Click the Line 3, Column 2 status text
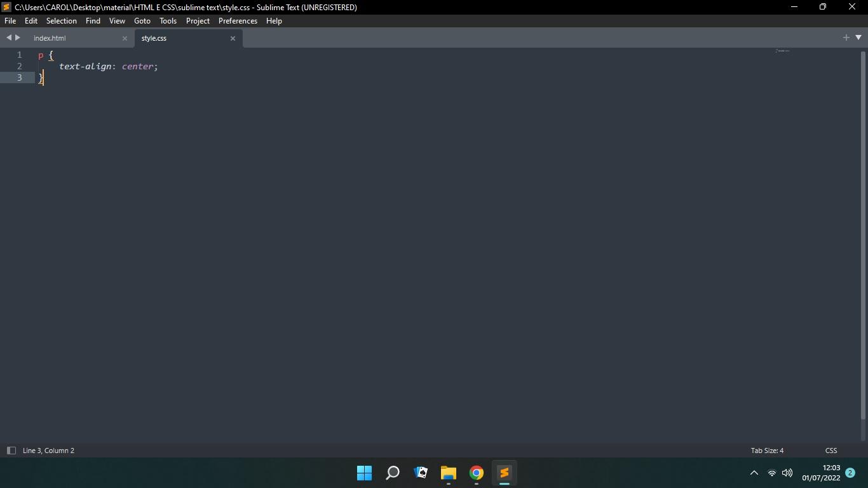Image resolution: width=868 pixels, height=488 pixels. tap(48, 451)
